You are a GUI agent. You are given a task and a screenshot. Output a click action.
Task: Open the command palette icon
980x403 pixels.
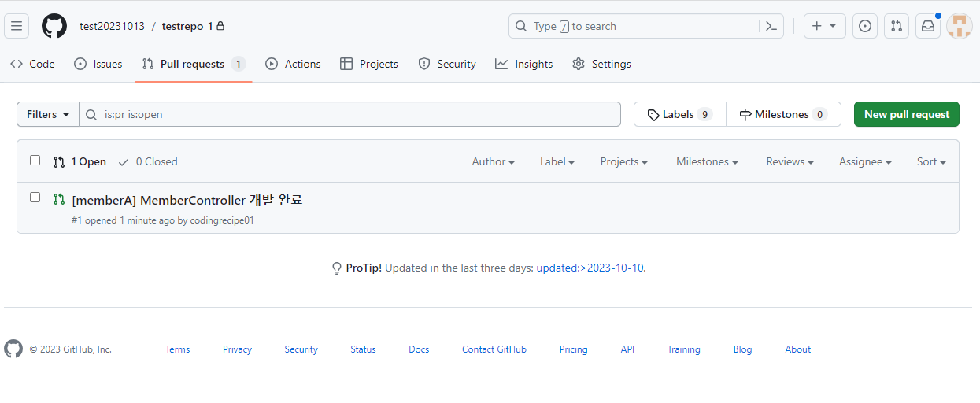[x=771, y=26]
